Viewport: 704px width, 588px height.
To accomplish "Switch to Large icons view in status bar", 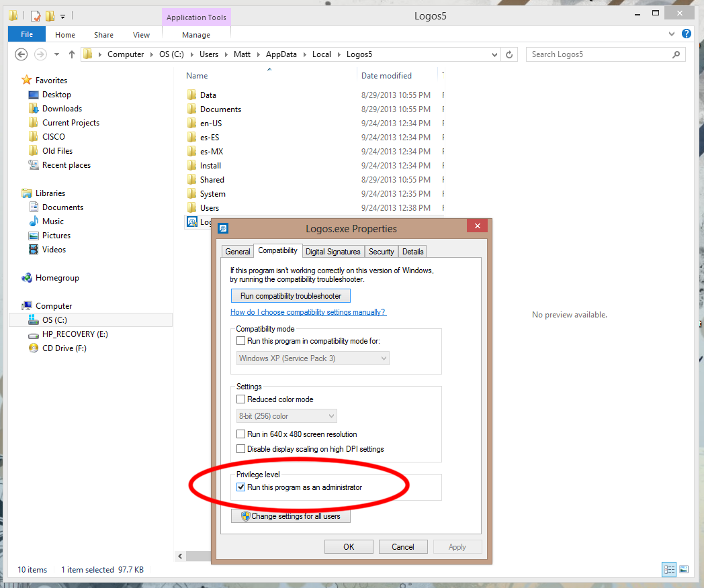I will (x=684, y=570).
